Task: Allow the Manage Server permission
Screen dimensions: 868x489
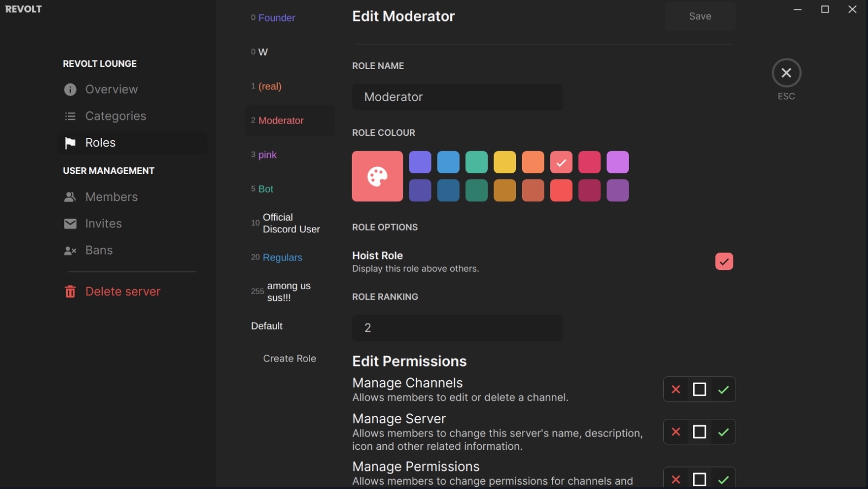Action: click(x=723, y=432)
